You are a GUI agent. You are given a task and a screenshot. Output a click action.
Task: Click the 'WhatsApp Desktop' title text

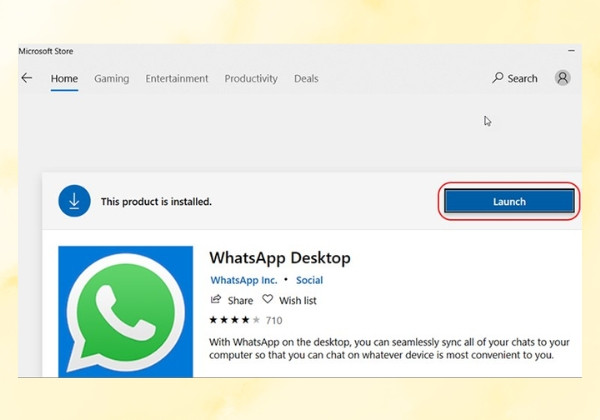[280, 258]
